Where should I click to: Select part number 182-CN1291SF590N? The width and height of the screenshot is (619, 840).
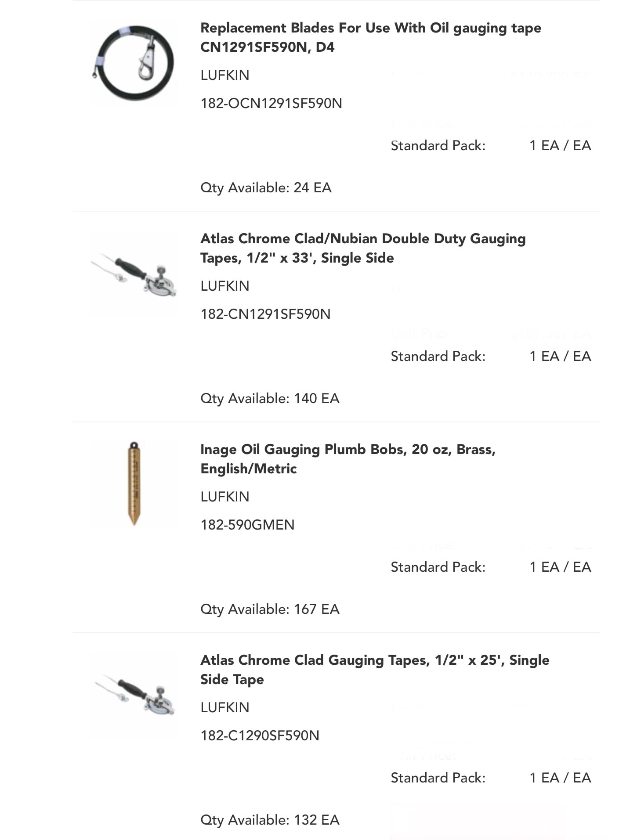pyautogui.click(x=265, y=314)
